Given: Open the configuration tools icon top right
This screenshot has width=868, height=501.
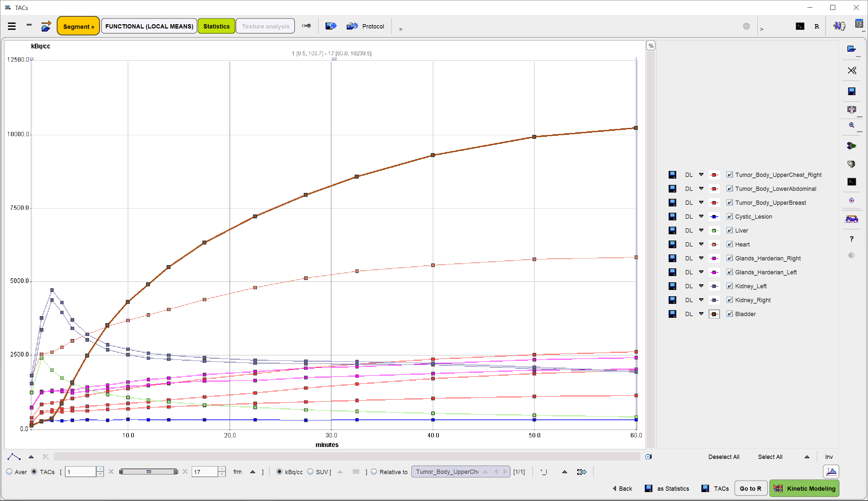Looking at the screenshot, I should [840, 26].
